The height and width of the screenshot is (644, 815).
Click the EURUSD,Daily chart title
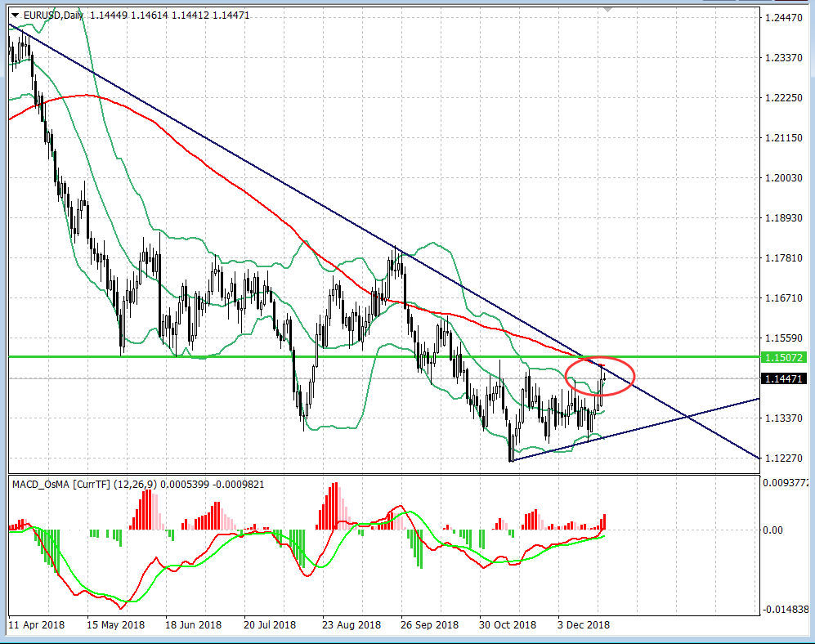[53, 16]
